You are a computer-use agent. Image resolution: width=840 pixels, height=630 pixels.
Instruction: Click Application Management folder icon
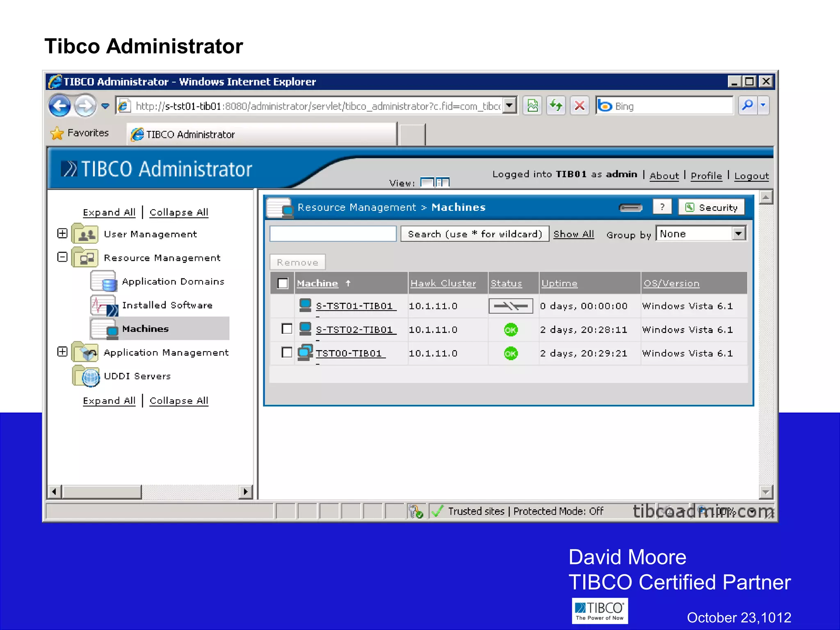click(85, 352)
